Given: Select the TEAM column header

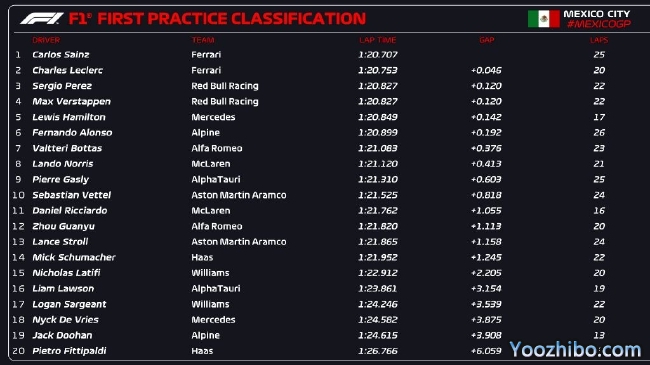Looking at the screenshot, I should tap(203, 40).
